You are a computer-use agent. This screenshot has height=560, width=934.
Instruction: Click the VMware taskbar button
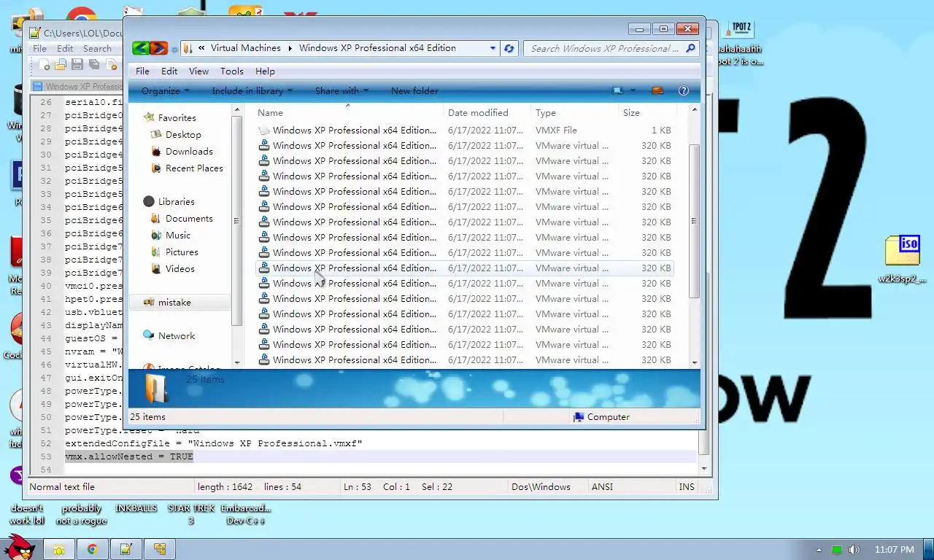point(160,549)
